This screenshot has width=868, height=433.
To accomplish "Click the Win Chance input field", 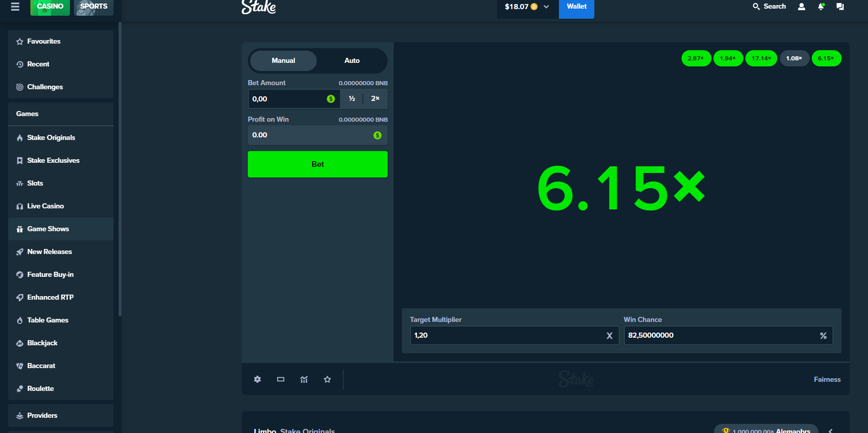I will (x=728, y=336).
